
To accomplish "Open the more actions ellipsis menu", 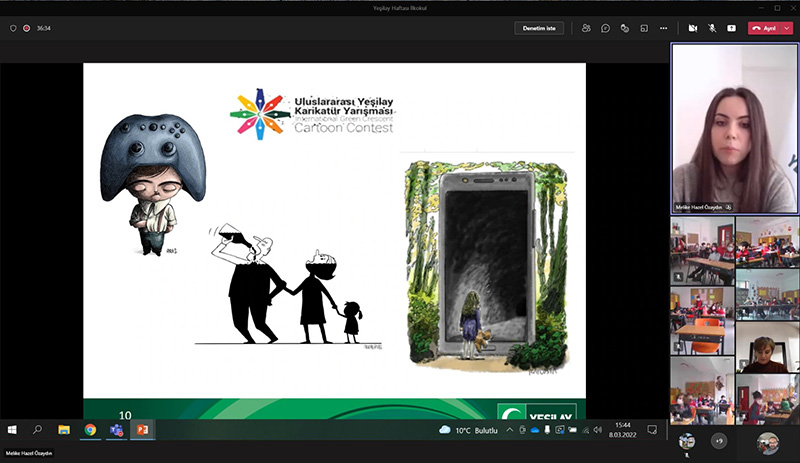I will coord(663,28).
